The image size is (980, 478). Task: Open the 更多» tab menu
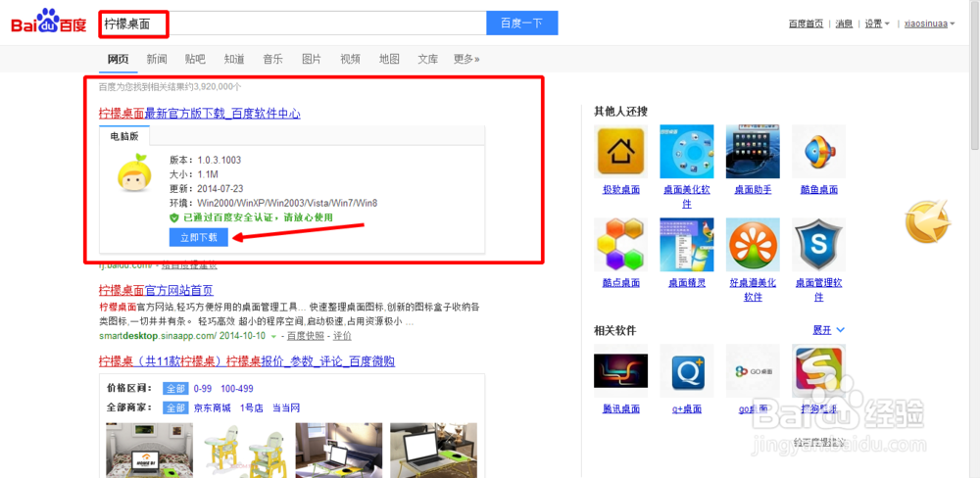click(x=466, y=60)
